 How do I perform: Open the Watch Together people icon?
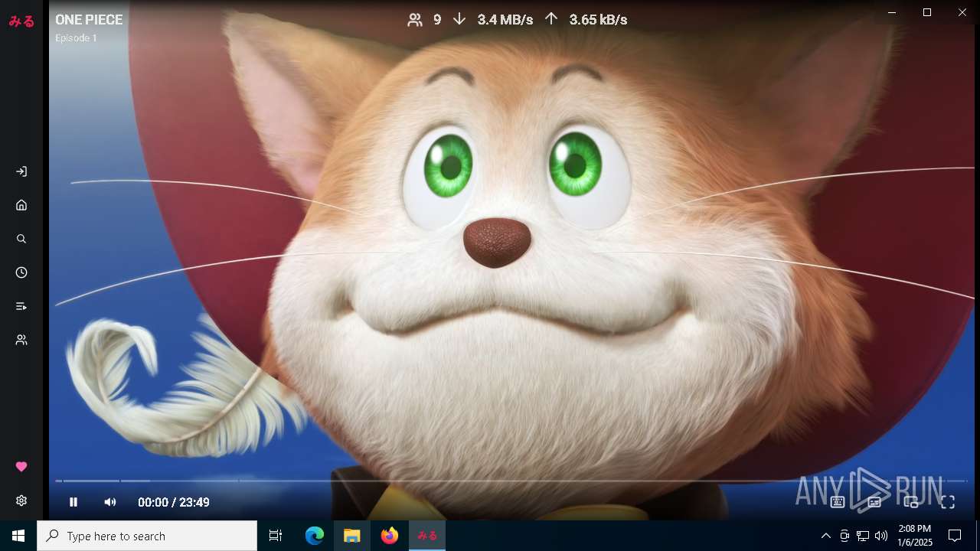(x=21, y=340)
